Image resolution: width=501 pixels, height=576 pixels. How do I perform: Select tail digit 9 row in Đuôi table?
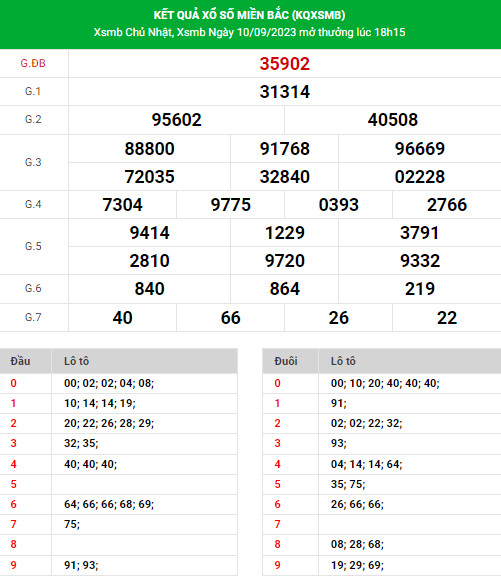pos(382,565)
